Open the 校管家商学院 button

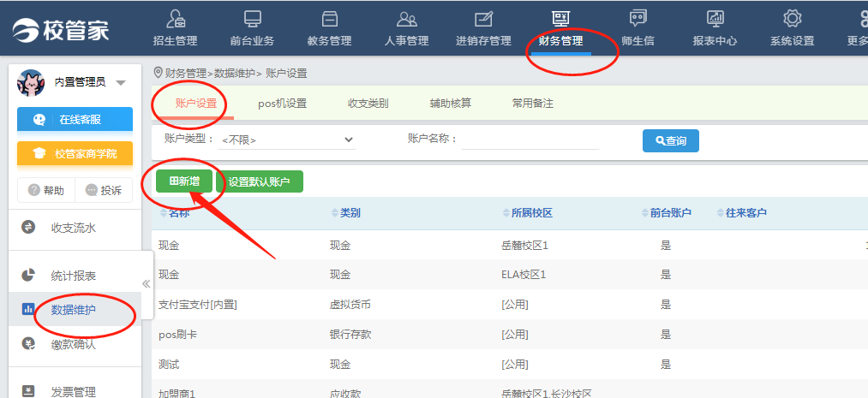coord(75,154)
